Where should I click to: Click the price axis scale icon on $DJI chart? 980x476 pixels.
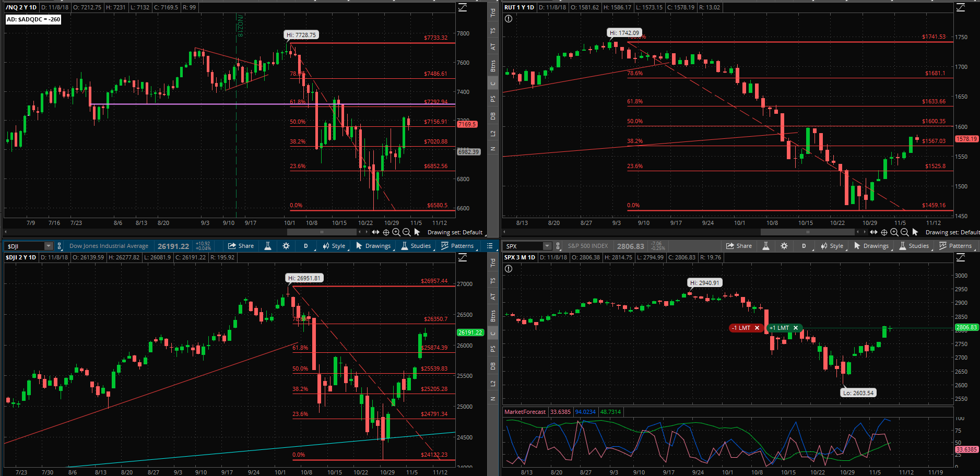tap(463, 257)
